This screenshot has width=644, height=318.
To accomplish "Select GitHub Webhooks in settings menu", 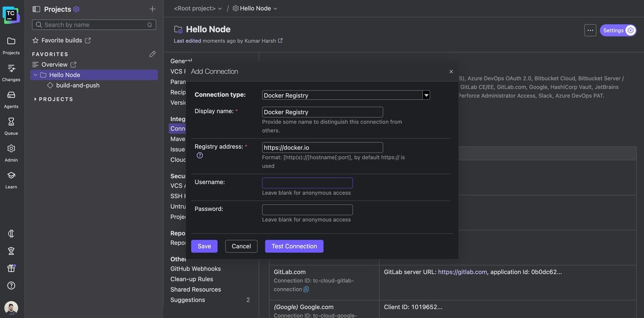I will click(x=195, y=269).
